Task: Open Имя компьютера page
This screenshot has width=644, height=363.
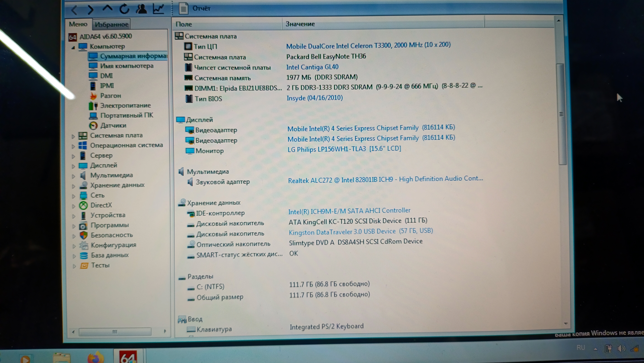Action: click(121, 66)
